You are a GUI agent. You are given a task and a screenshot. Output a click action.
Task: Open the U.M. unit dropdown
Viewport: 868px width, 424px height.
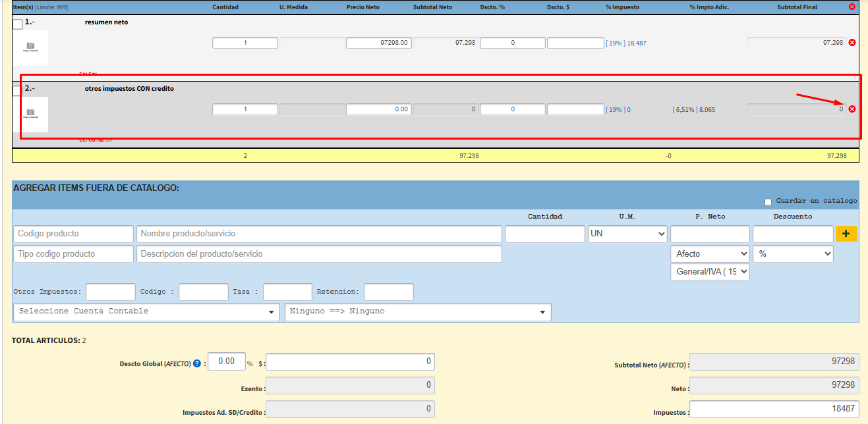tap(627, 234)
